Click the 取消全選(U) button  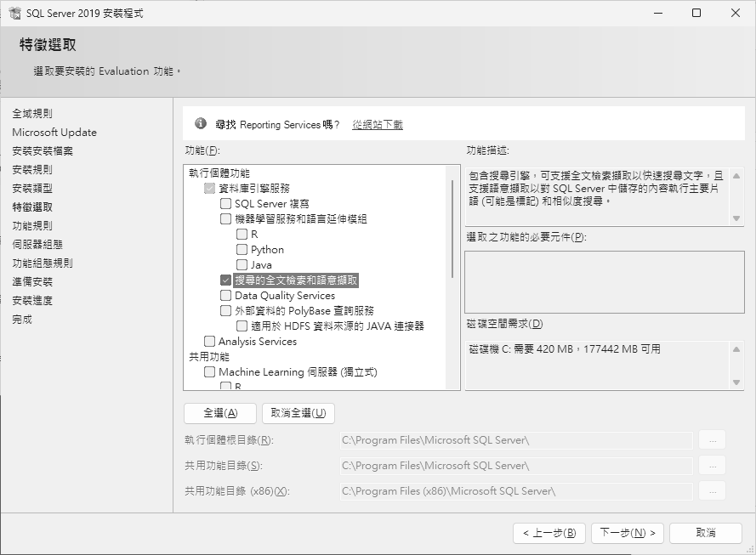[x=298, y=413]
